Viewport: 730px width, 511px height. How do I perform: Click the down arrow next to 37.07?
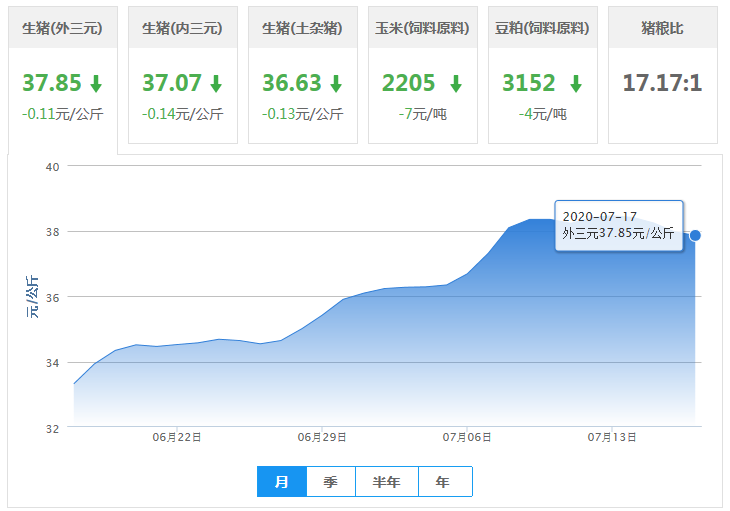coord(216,83)
